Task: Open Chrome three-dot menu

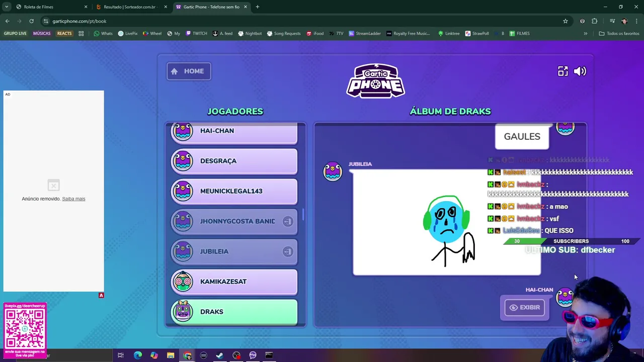Action: (x=637, y=21)
